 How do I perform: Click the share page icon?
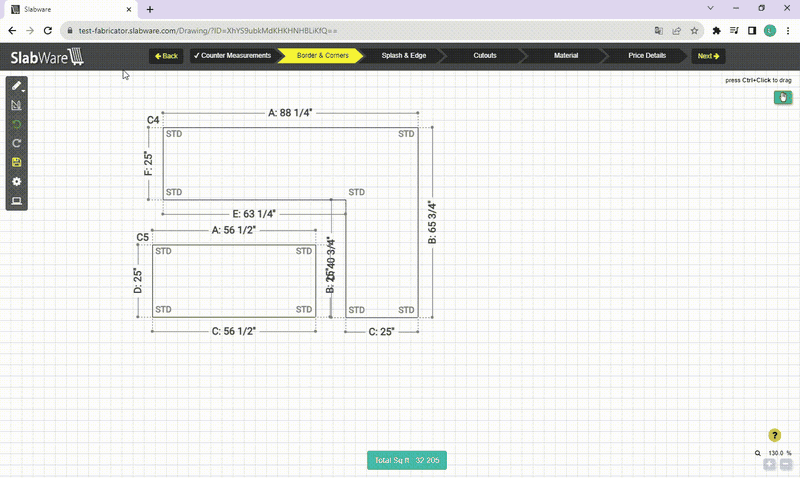click(677, 31)
